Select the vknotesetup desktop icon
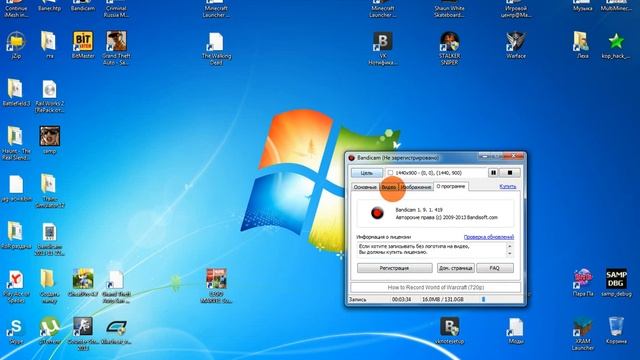The height and width of the screenshot is (360, 640). click(449, 331)
